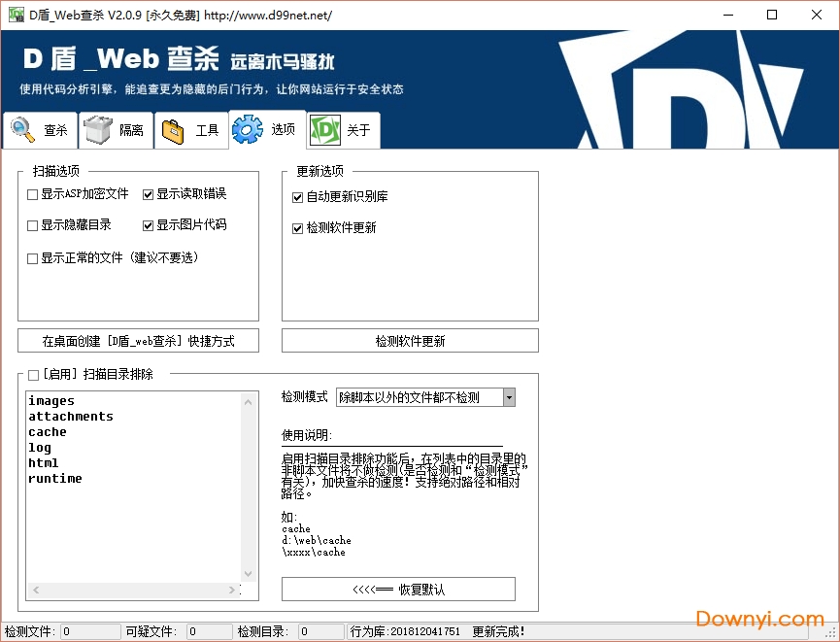The height and width of the screenshot is (642, 840).
Task: Click the 检测软件更新 button
Action: [410, 340]
